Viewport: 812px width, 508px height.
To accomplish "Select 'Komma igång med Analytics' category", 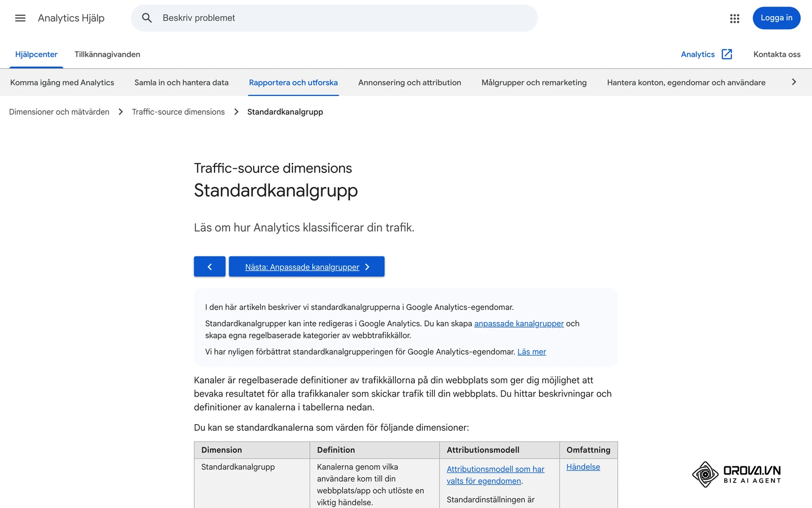I will (x=62, y=82).
